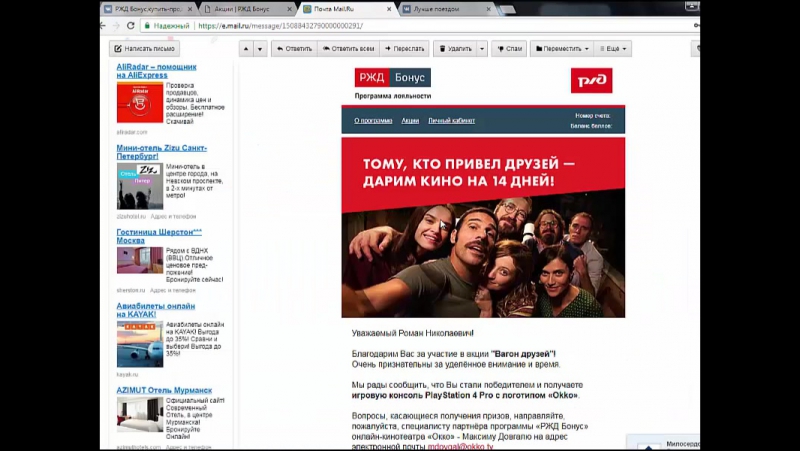
Task: Click Ответить всем button
Action: pos(348,48)
